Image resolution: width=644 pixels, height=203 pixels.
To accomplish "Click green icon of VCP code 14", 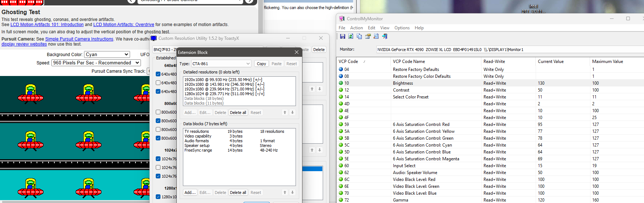I will [341, 97].
